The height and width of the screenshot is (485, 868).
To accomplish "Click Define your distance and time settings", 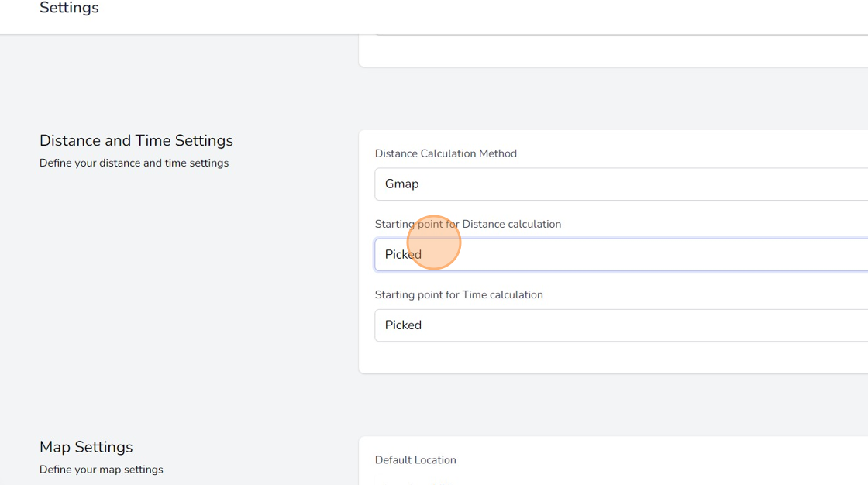I will (133, 163).
